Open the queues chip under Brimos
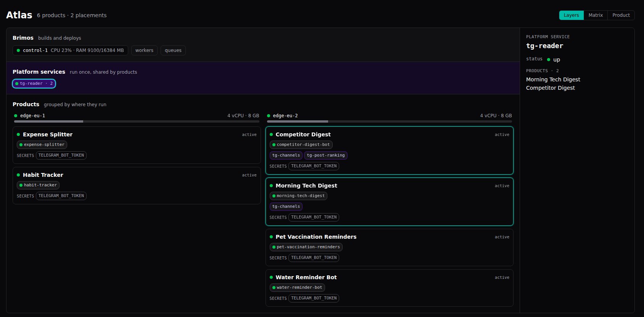The width and height of the screenshot is (644, 317). click(x=173, y=50)
